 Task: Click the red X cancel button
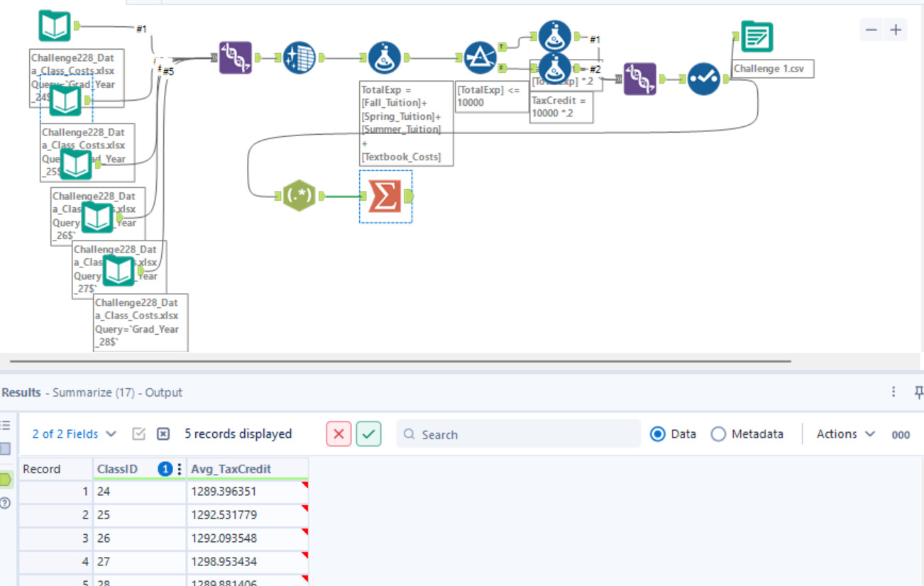click(339, 434)
